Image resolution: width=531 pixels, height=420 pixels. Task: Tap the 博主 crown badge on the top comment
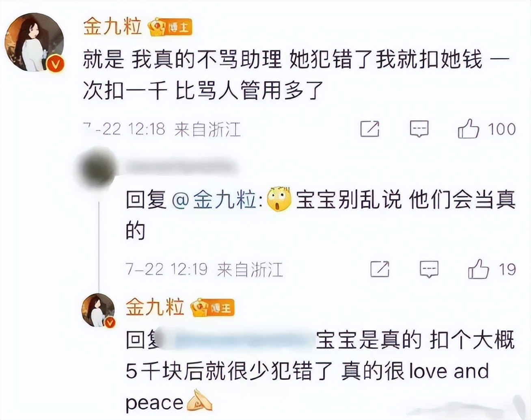(x=170, y=27)
